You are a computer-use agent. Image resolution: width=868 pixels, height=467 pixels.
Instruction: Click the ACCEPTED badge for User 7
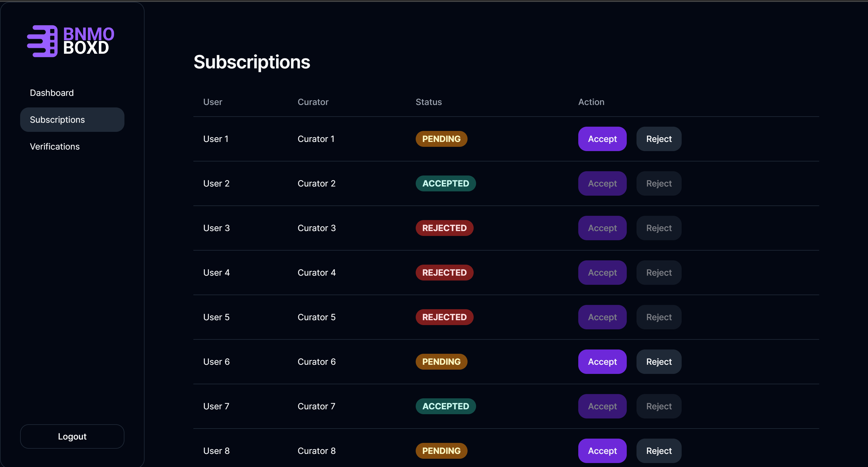[445, 406]
